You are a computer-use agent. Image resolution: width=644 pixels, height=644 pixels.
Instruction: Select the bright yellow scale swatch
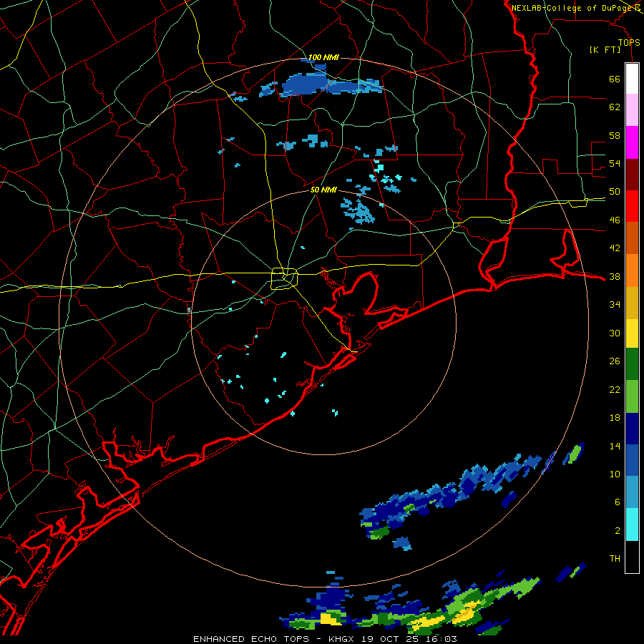tap(632, 333)
